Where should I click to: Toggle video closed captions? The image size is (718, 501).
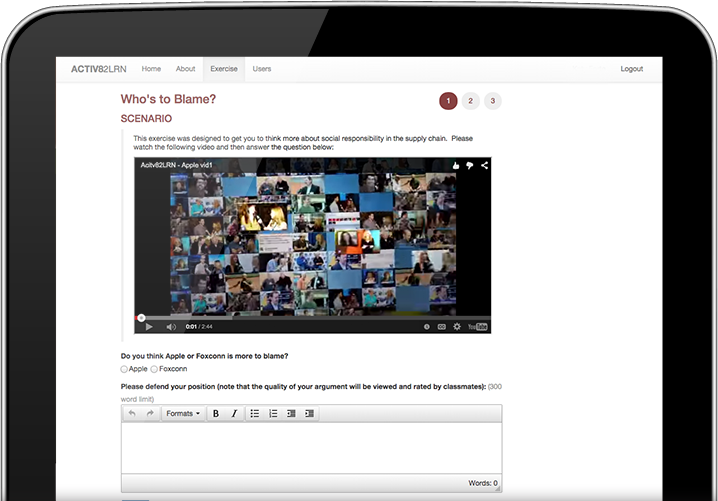pos(441,326)
